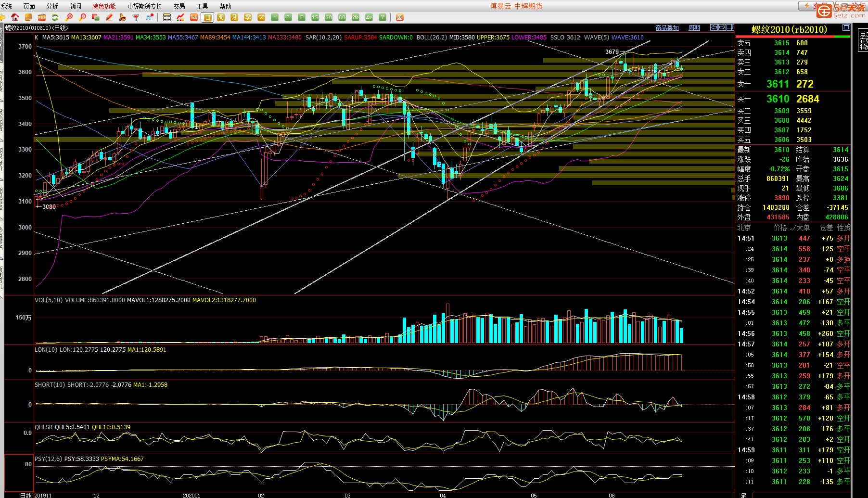The width and height of the screenshot is (868, 498).
Task: Go to the home page icon
Action: pyautogui.click(x=15, y=17)
